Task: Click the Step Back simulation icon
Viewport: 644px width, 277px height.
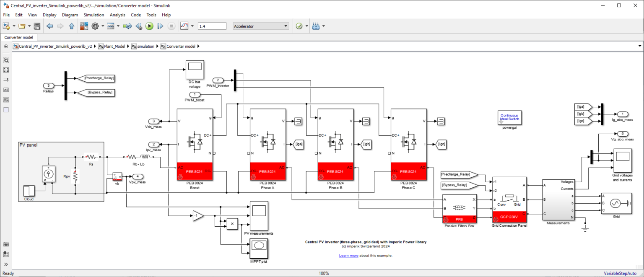Action: [138, 26]
